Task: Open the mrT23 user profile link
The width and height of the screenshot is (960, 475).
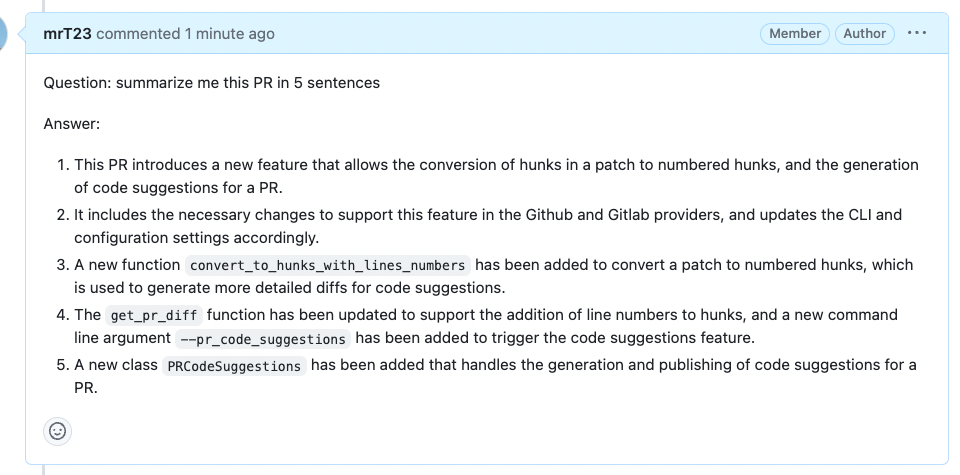Action: click(67, 34)
